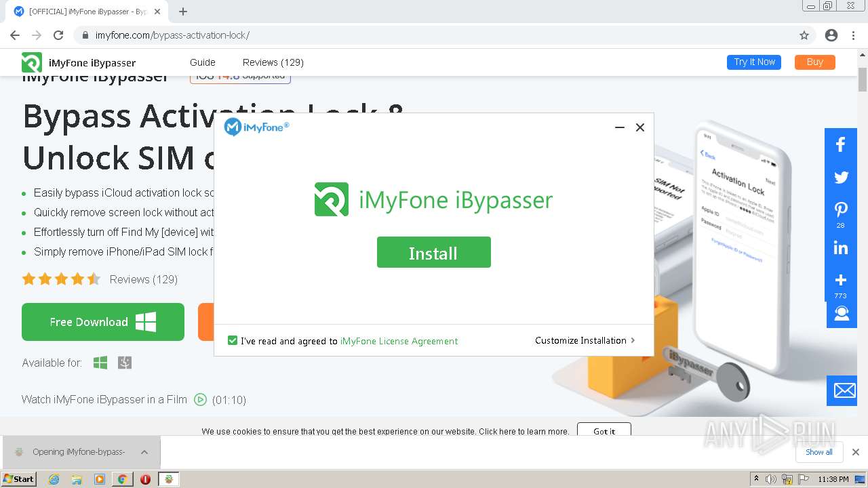Open the iMyFone License Agreement link

[399, 341]
